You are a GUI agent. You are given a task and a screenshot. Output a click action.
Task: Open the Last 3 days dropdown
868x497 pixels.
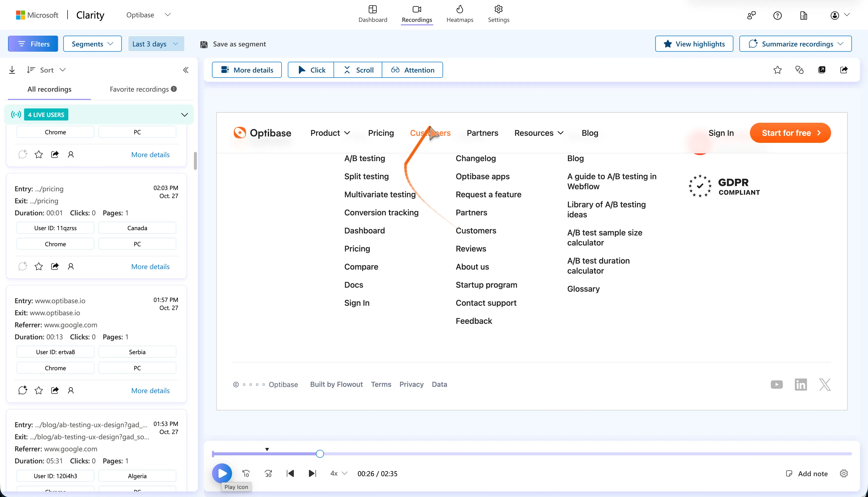156,44
